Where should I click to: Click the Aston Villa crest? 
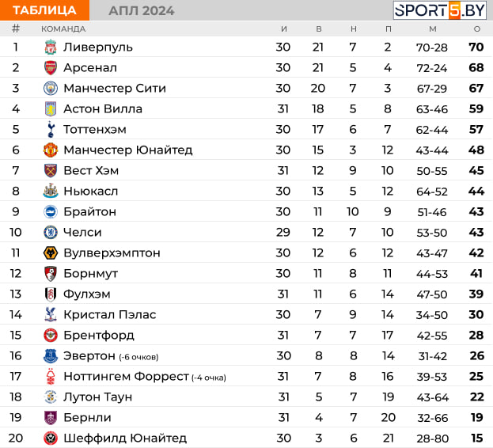coord(51,108)
